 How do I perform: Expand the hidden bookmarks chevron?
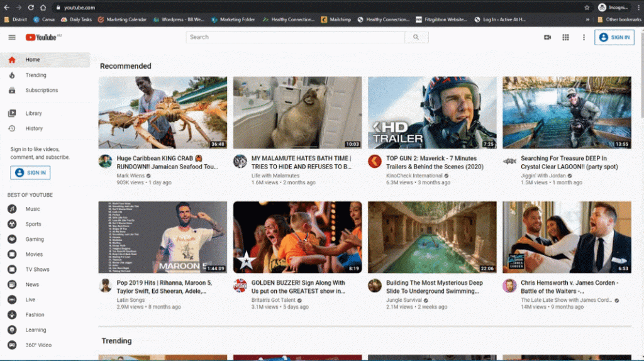[x=587, y=19]
